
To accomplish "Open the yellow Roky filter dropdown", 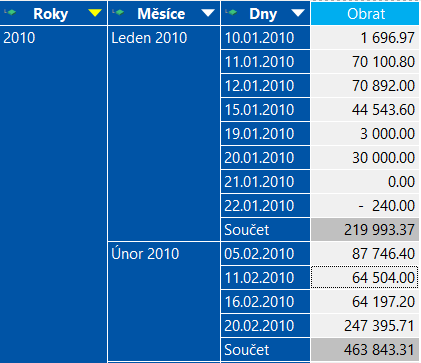I will (x=95, y=13).
